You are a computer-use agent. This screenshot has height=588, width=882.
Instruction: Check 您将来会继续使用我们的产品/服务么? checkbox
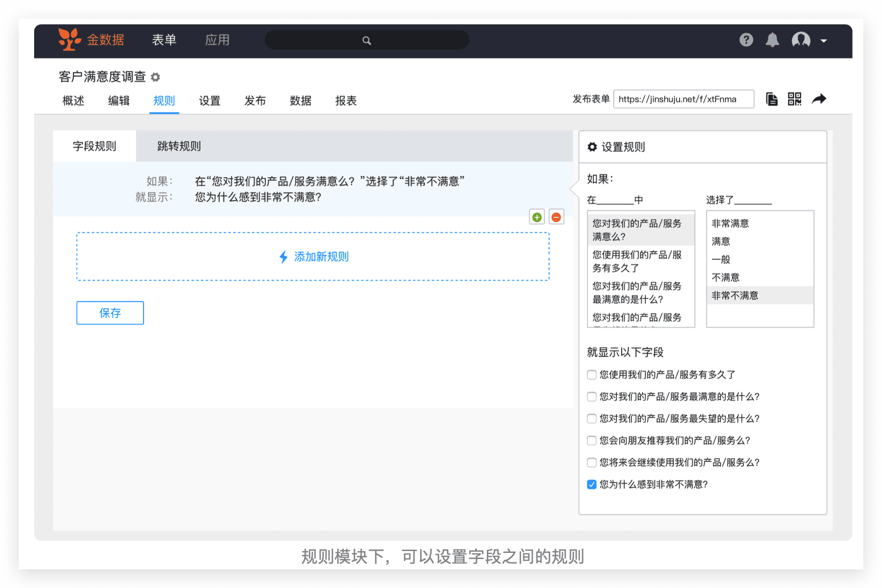592,463
